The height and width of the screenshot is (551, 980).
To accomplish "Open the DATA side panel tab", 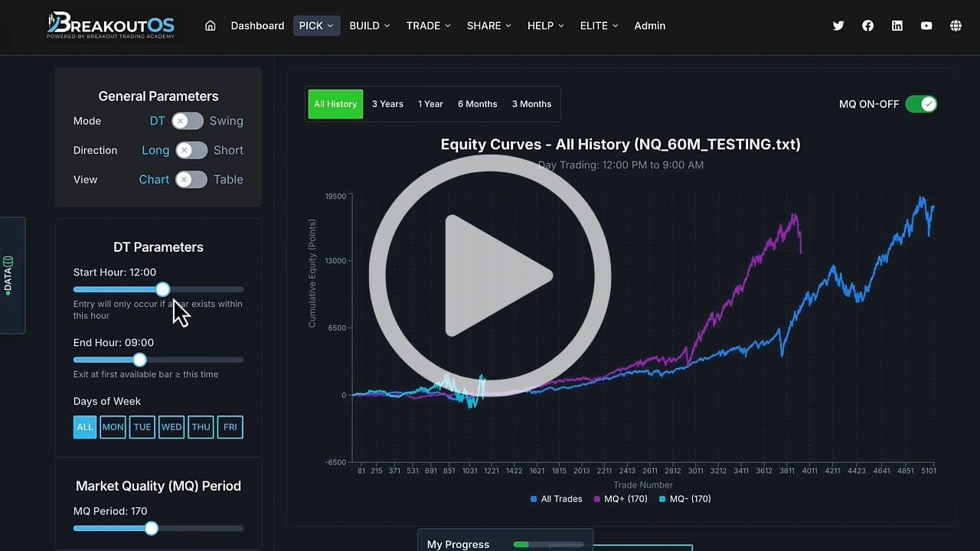I will coord(9,275).
